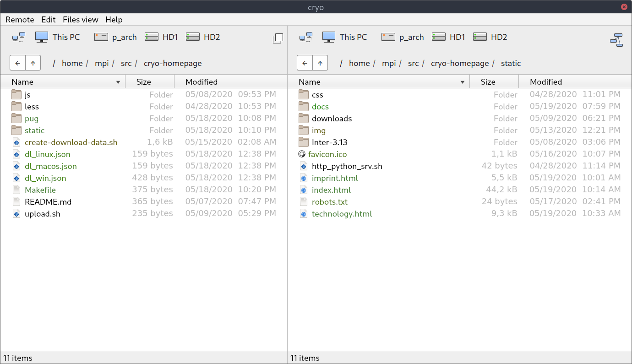Connect to network via left pane's network icon

coord(19,37)
